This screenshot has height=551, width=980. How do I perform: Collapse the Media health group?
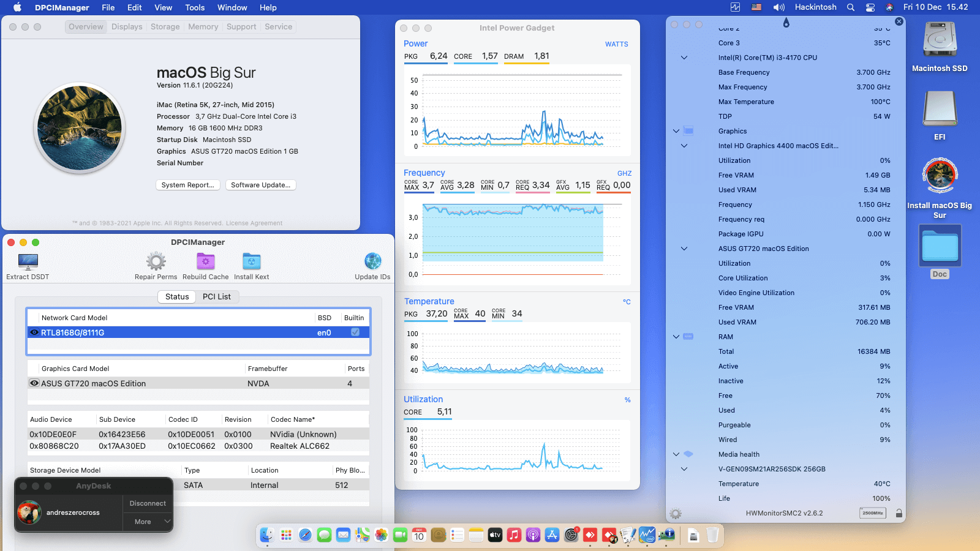(676, 454)
